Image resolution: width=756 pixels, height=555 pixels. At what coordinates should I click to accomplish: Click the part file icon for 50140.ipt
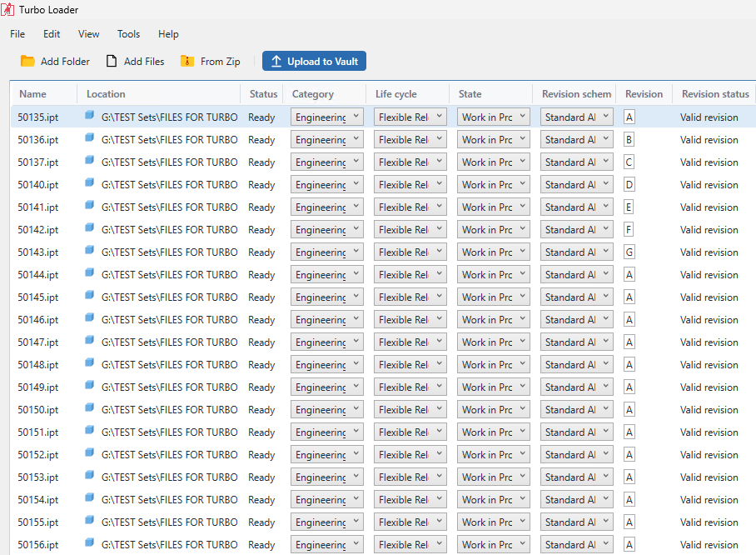click(89, 182)
